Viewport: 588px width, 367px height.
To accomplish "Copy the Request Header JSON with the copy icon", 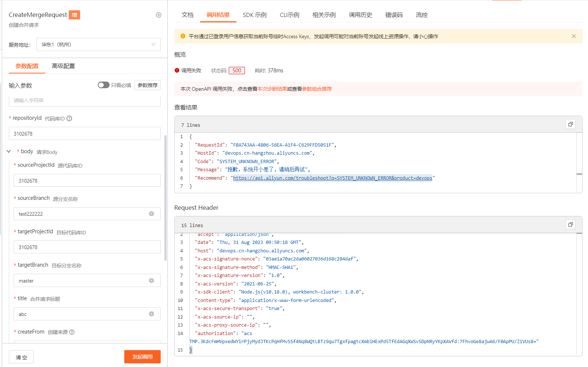I will click(x=570, y=224).
